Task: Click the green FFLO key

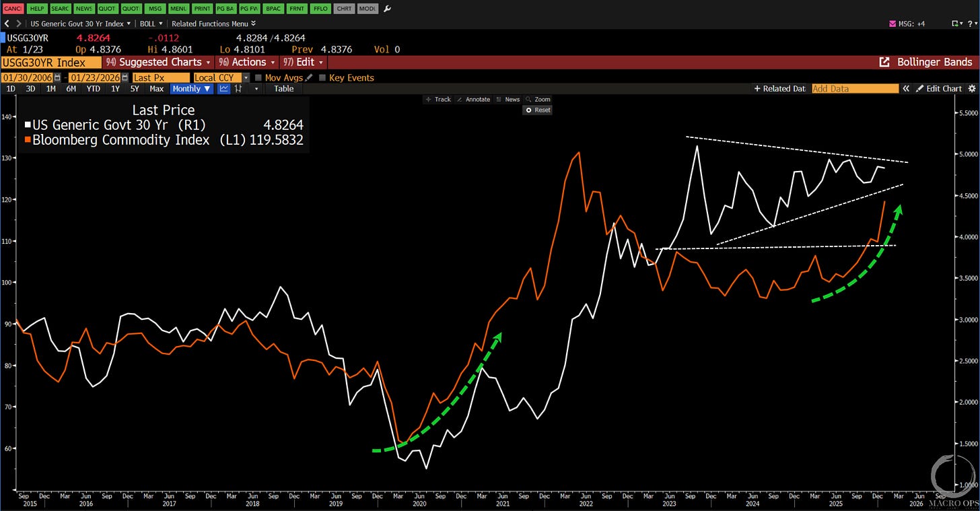Action: point(319,9)
